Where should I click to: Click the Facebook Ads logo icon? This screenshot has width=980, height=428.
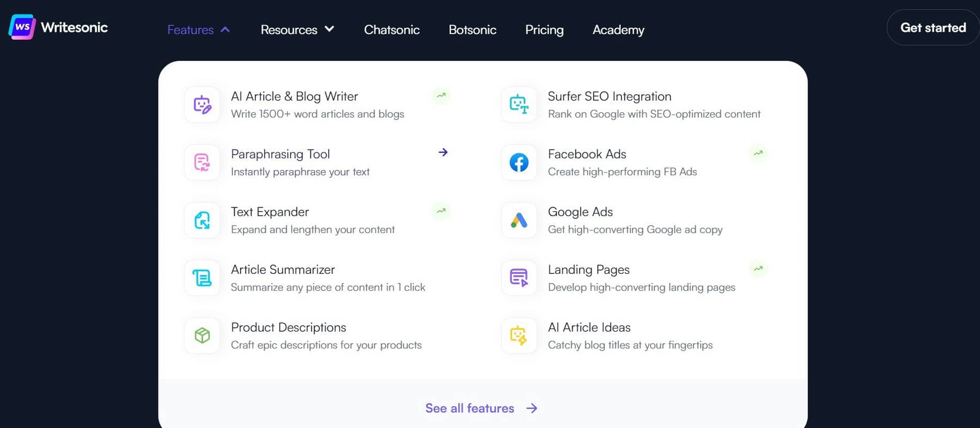518,162
